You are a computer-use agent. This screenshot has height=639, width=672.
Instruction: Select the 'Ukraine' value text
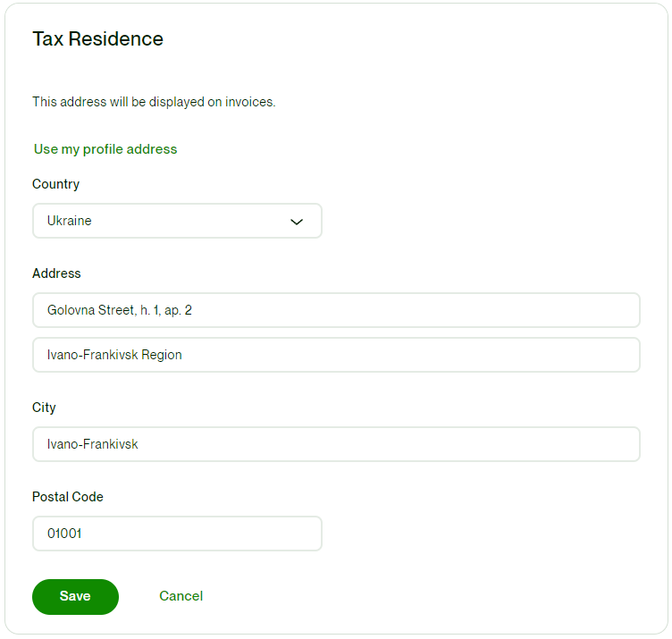(70, 221)
